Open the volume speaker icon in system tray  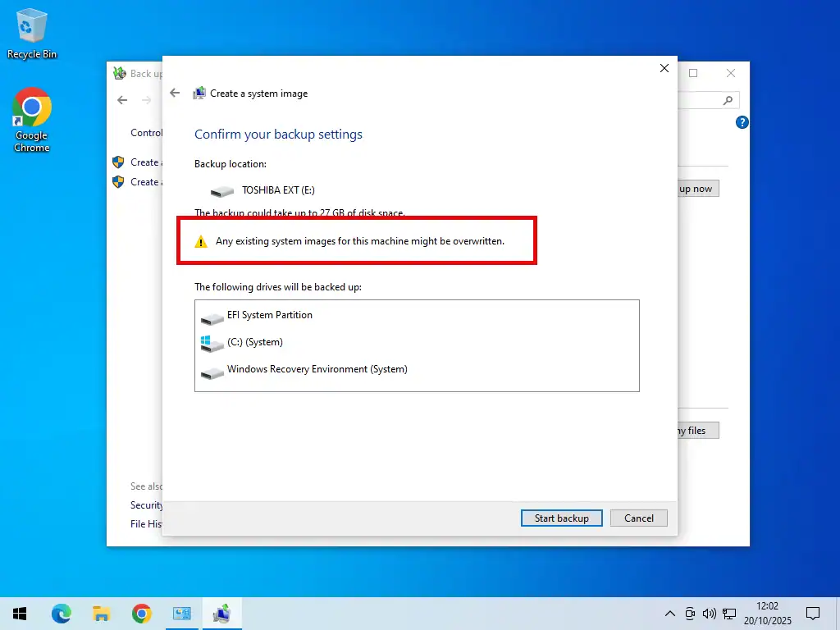coord(709,613)
